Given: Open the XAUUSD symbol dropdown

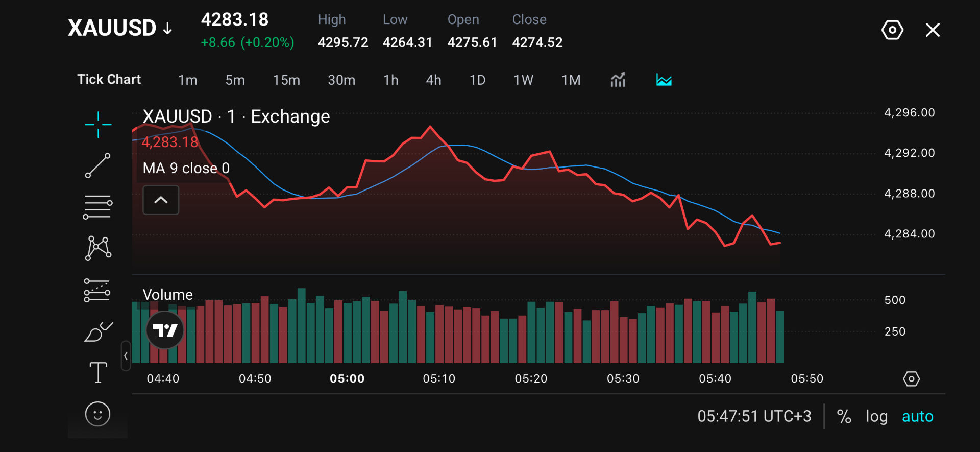Looking at the screenshot, I should [x=120, y=28].
